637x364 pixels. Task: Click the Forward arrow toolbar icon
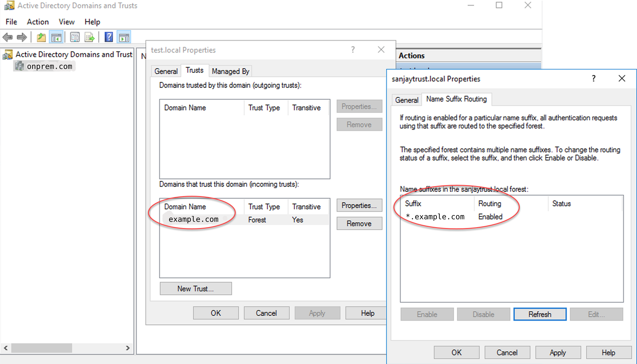(x=22, y=38)
